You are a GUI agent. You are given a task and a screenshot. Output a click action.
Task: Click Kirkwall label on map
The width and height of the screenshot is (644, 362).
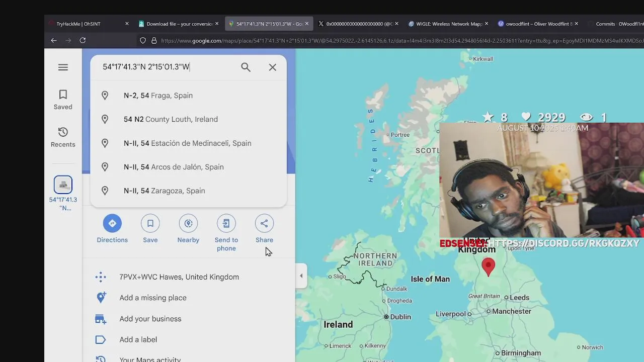(x=483, y=59)
